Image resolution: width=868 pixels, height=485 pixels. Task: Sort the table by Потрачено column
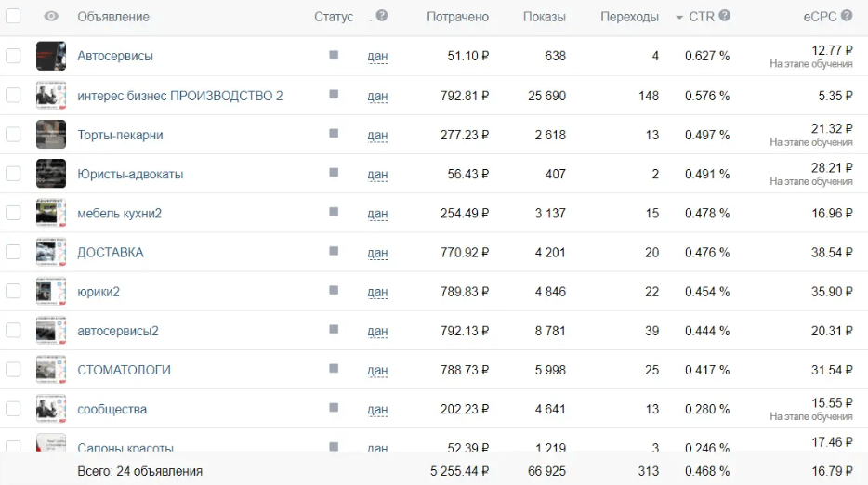(x=457, y=17)
